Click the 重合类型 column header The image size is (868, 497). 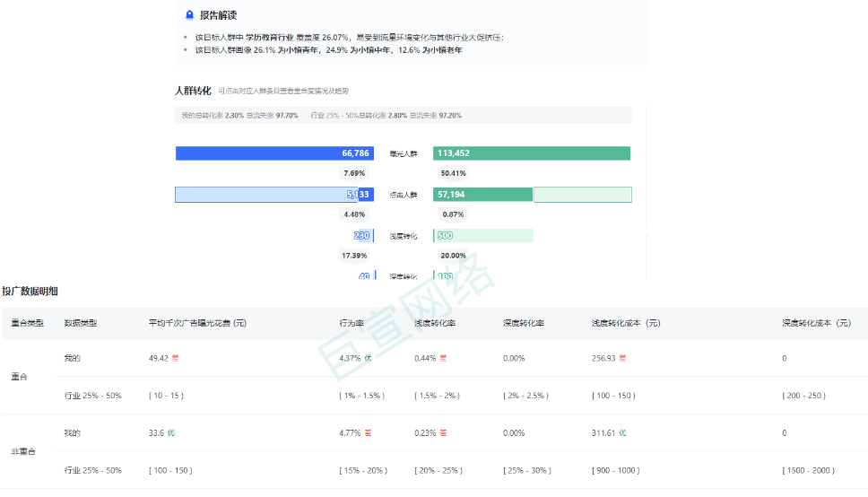pos(27,323)
